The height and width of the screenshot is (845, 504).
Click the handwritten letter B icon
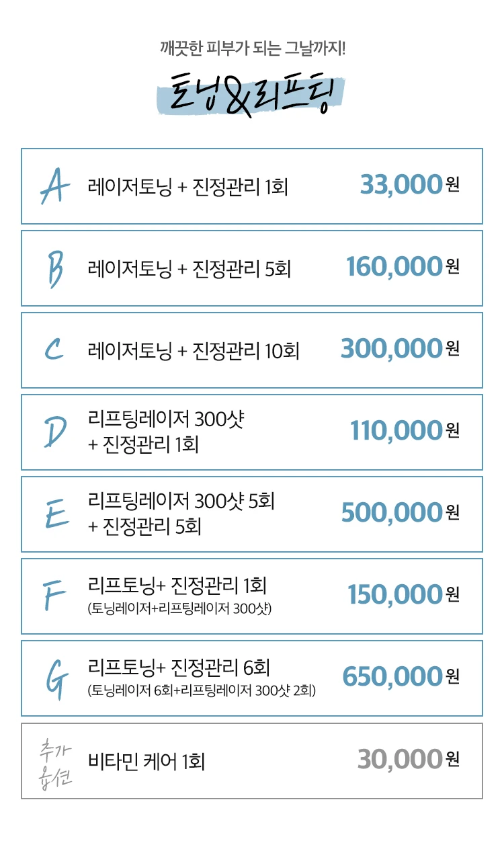[x=55, y=268]
